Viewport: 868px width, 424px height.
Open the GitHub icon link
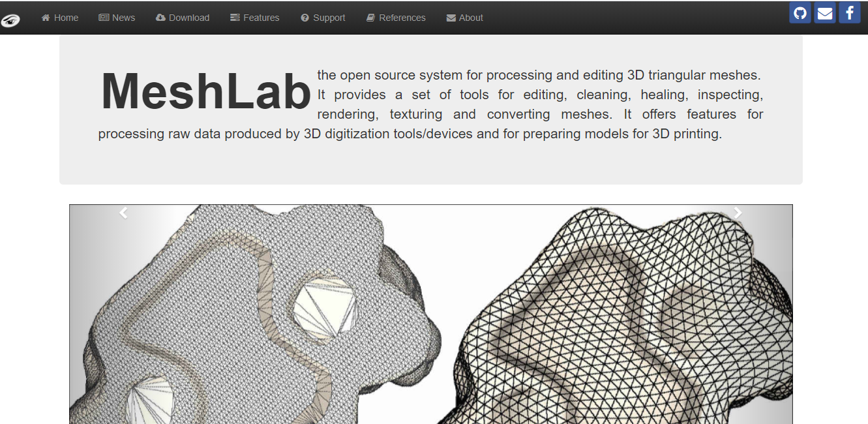[x=800, y=13]
